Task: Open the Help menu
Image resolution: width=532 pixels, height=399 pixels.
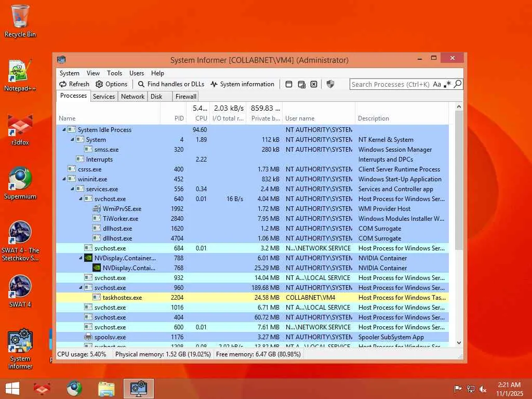Action: (157, 73)
